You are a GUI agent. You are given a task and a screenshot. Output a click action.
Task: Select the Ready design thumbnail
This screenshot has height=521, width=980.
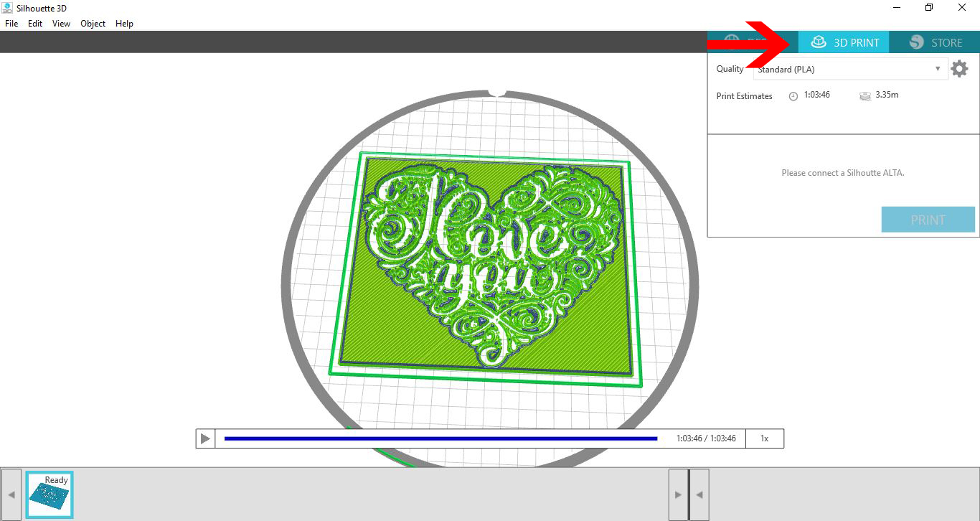click(50, 494)
